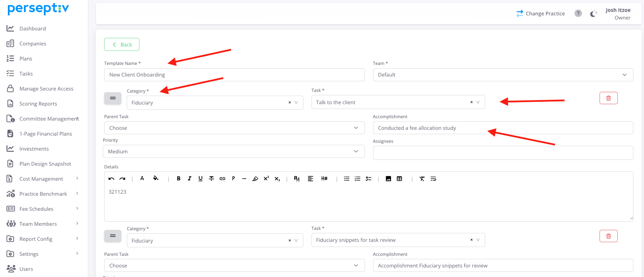Toggle dark mode with moon icon
Image resolution: width=644 pixels, height=277 pixels.
point(593,14)
